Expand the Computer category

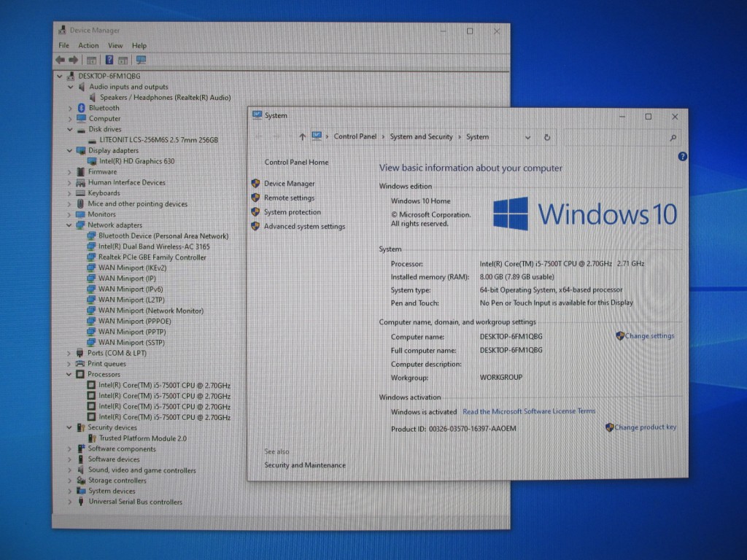click(70, 119)
